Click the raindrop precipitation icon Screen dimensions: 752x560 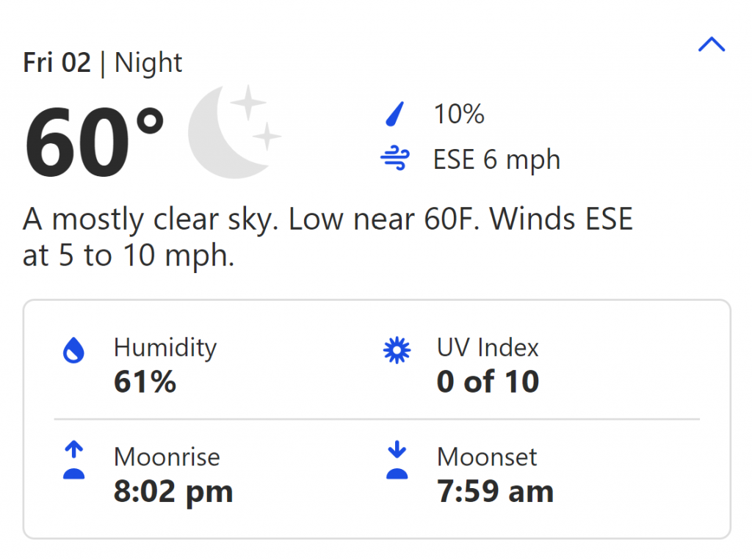(395, 114)
